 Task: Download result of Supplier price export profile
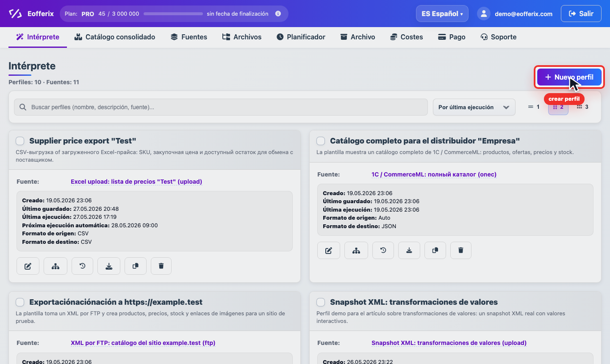[x=109, y=266]
